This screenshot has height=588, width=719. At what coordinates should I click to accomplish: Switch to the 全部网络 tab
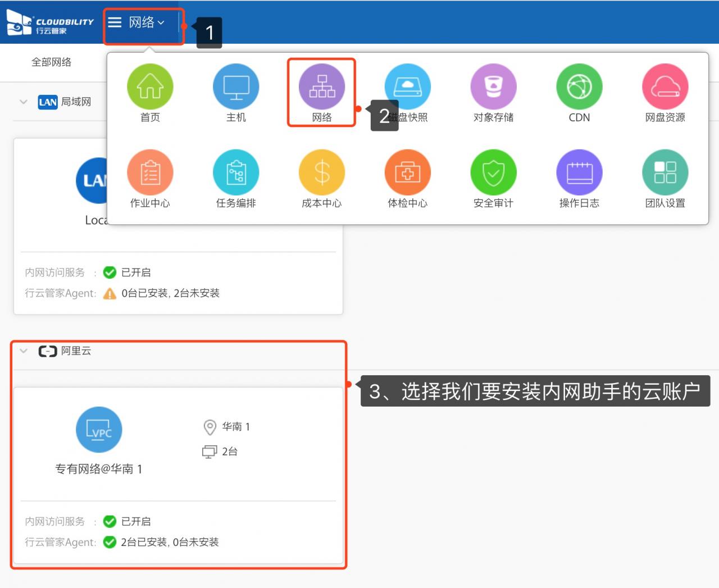[51, 62]
